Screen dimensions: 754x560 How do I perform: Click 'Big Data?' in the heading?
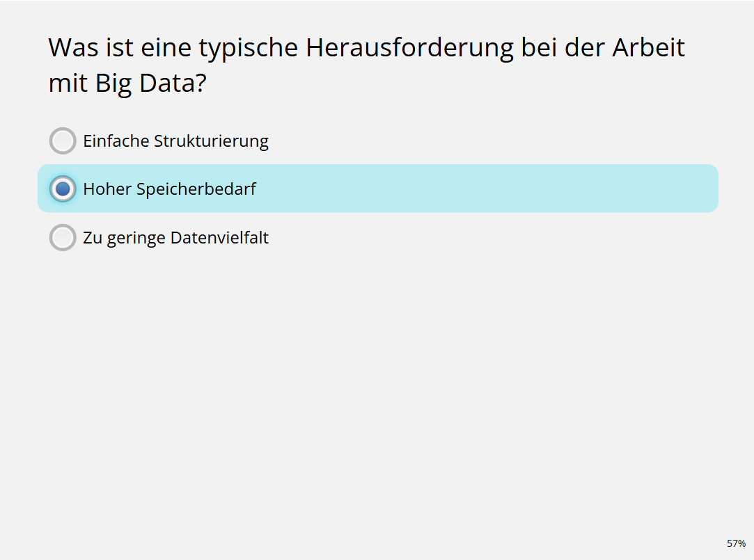point(151,83)
